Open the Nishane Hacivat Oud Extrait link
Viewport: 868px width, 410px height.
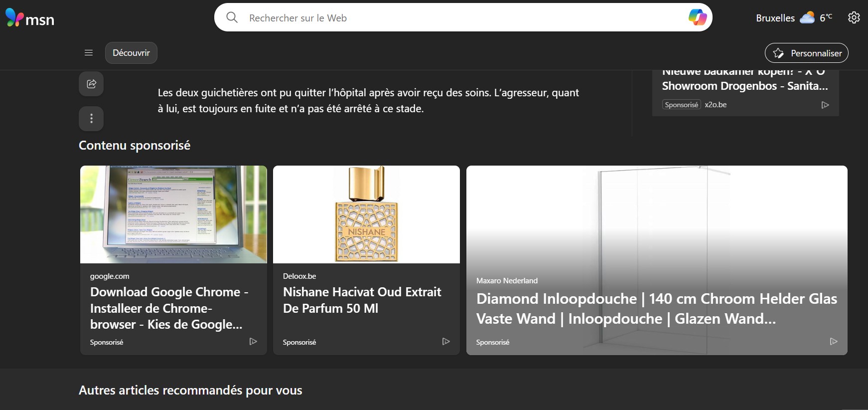point(362,300)
